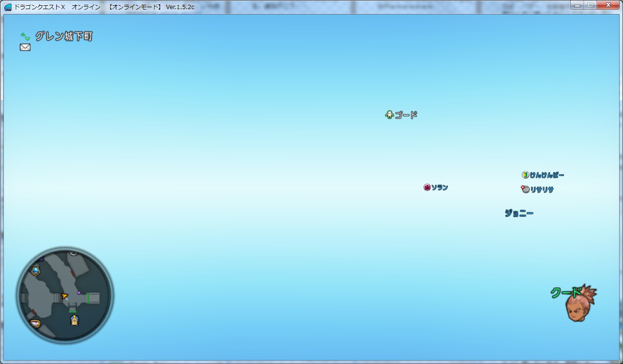
Task: Select the player name ゴード
Action: [406, 115]
